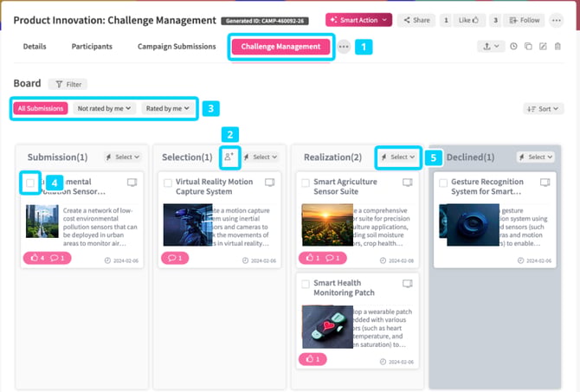This screenshot has height=392, width=580.
Task: Open the sunset farm field thumbnail
Action: pos(327,225)
